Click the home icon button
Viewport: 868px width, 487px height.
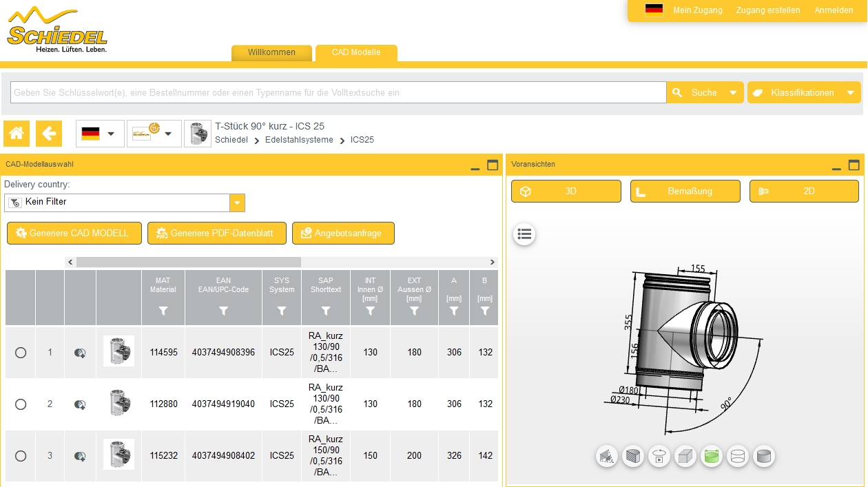coord(17,134)
